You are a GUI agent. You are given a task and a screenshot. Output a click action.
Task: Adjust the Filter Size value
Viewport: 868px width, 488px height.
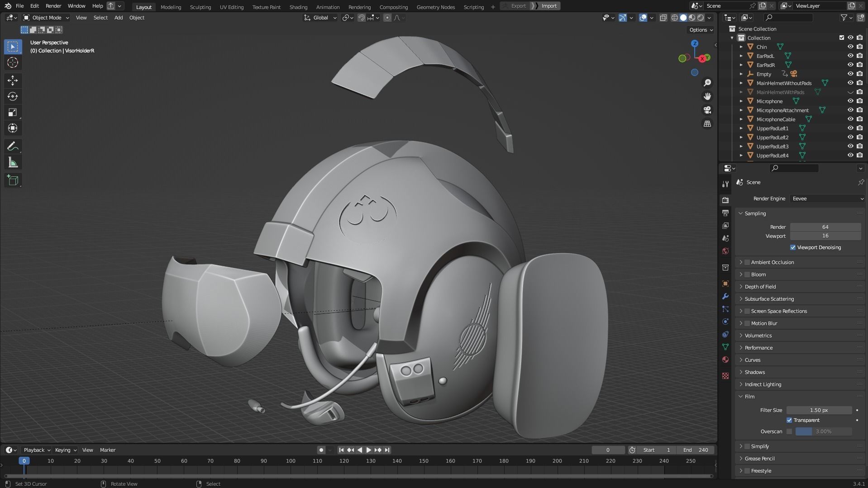point(819,410)
